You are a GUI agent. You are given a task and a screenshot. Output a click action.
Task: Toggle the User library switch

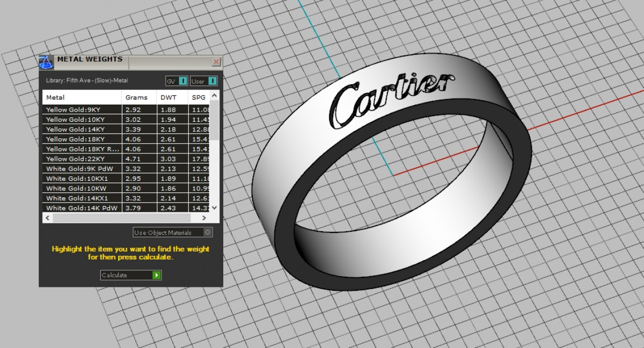[x=212, y=81]
